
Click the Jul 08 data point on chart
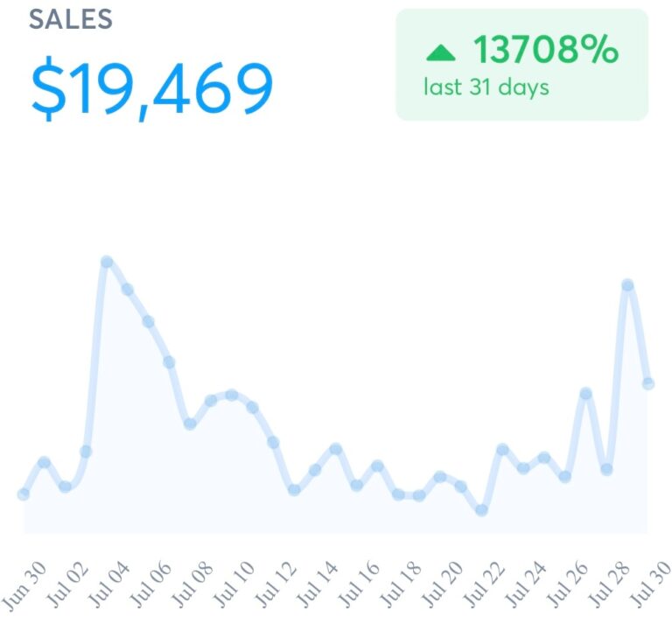click(190, 424)
